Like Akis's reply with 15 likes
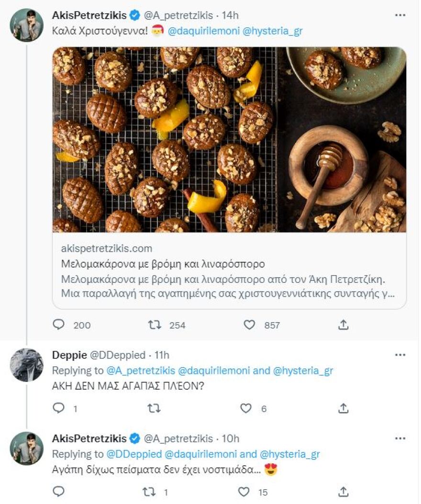421x504 pixels. 244,492
